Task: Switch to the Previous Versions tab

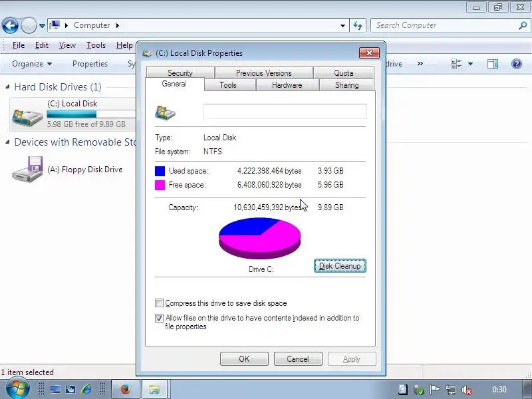Action: [263, 73]
